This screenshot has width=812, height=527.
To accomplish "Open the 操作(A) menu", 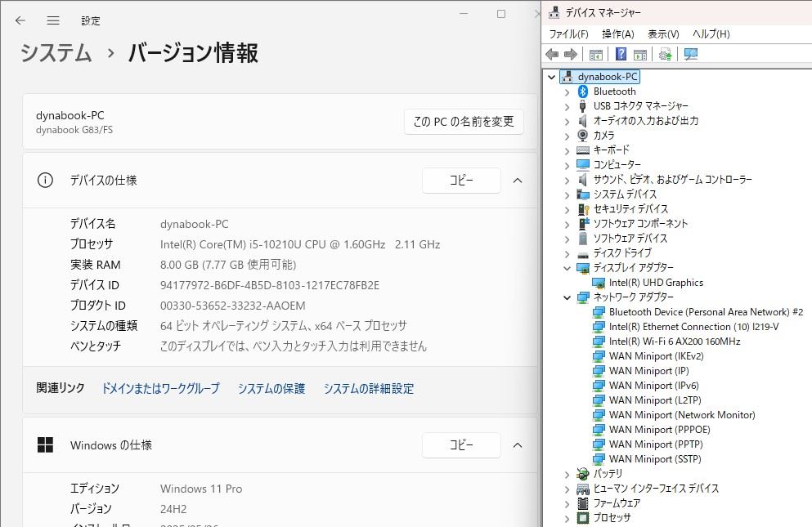I will (x=618, y=34).
